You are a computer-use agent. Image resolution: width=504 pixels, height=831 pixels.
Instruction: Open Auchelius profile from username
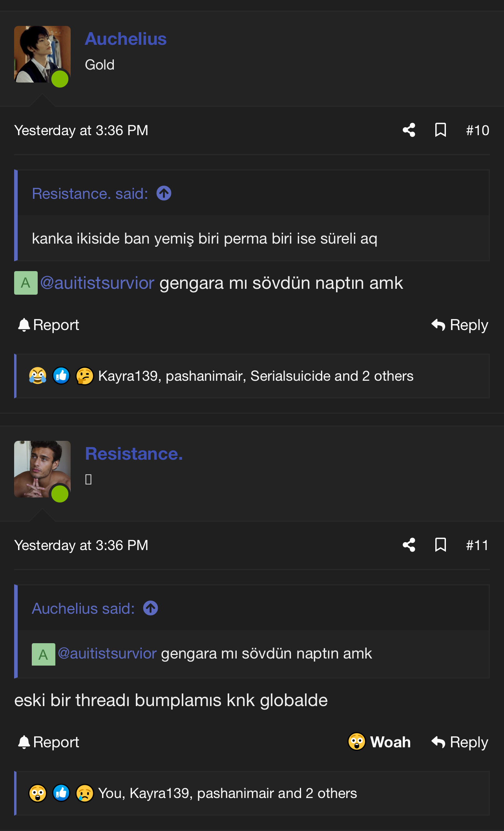coord(126,39)
